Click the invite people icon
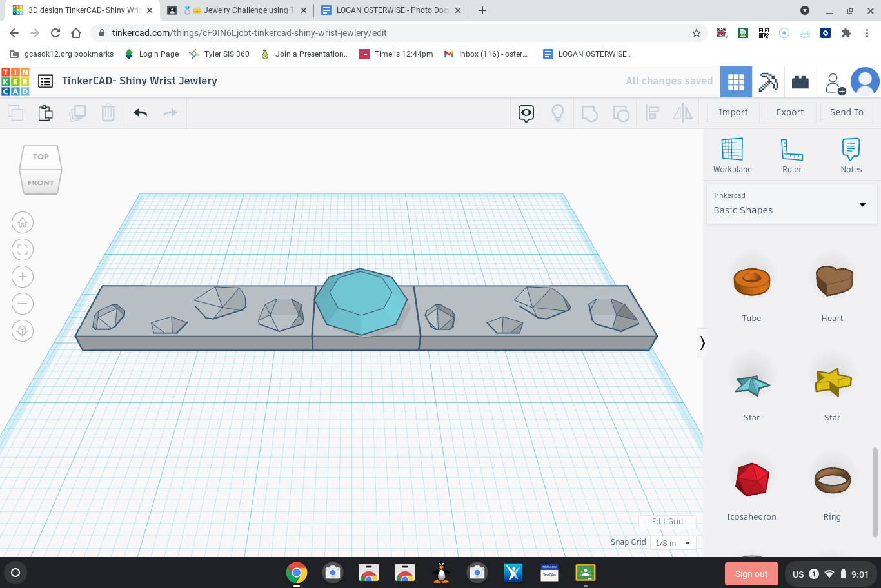Screen dimensions: 881x588 pos(835,83)
